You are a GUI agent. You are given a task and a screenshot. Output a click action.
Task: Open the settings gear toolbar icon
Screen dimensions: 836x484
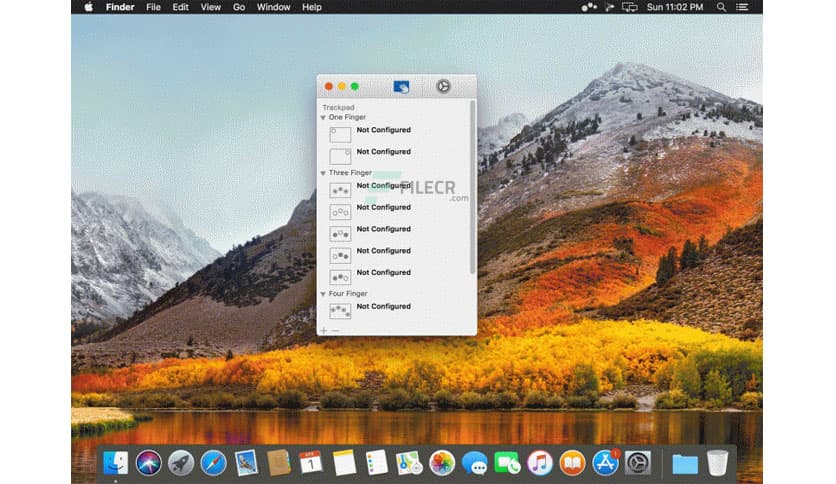coord(443,87)
